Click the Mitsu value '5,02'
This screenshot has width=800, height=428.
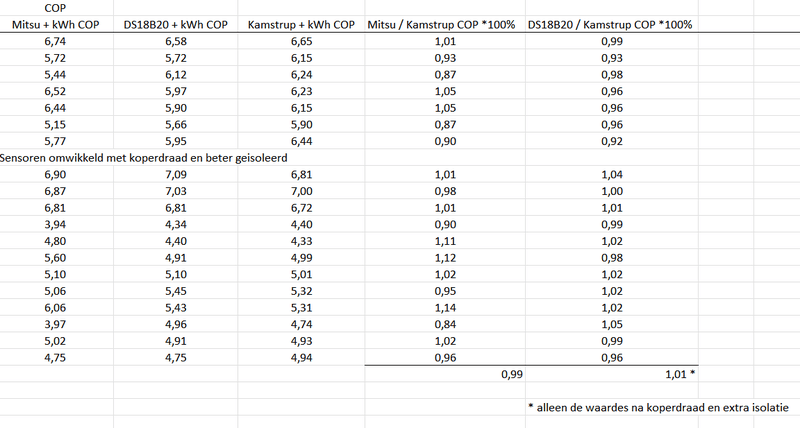pyautogui.click(x=55, y=341)
